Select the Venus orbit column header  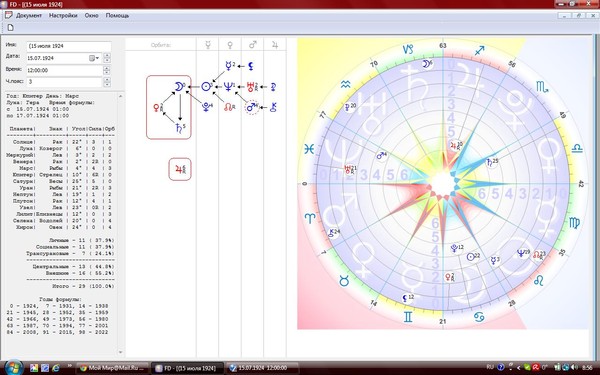pyautogui.click(x=230, y=45)
